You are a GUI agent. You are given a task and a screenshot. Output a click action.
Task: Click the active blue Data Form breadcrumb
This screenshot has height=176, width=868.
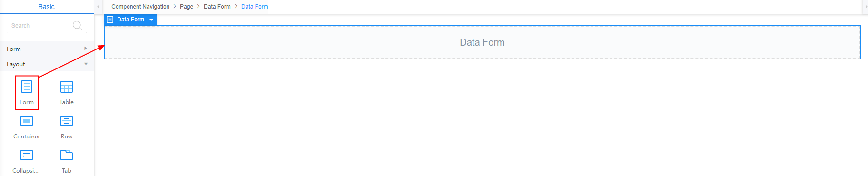[x=255, y=7]
